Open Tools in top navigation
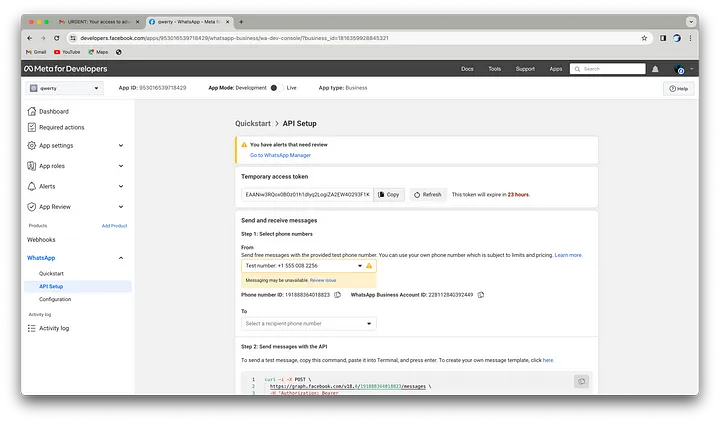The width and height of the screenshot is (720, 423). [x=495, y=69]
